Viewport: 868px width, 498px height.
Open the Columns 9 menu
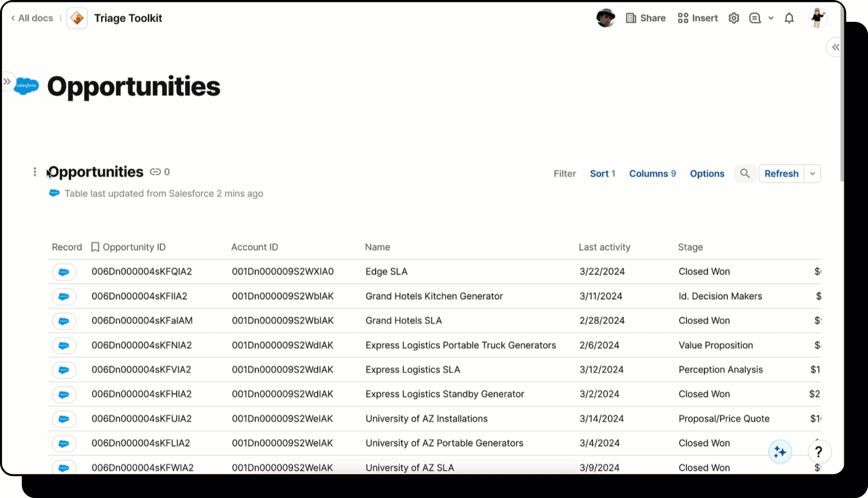(x=652, y=173)
